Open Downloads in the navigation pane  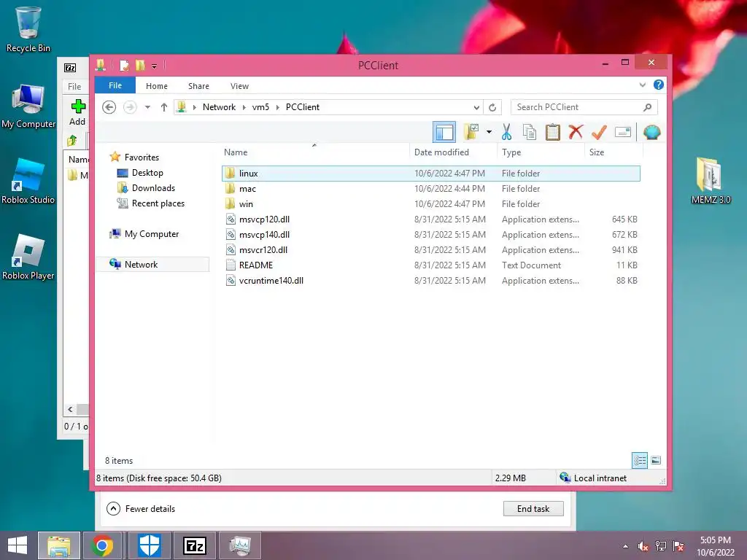click(153, 187)
